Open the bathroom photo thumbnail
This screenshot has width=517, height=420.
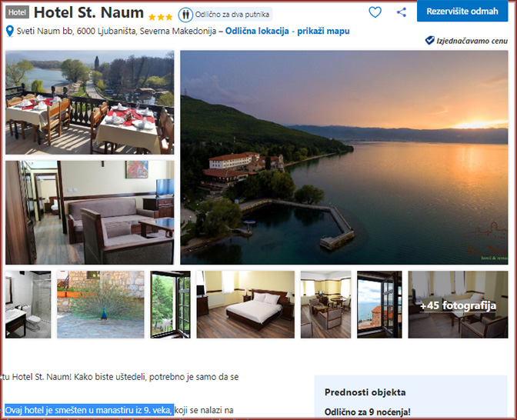click(x=28, y=305)
